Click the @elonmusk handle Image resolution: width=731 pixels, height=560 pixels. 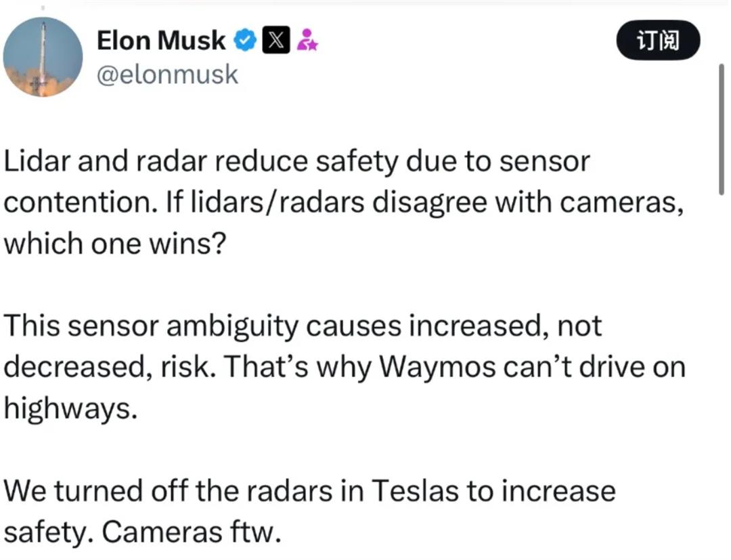tap(168, 74)
